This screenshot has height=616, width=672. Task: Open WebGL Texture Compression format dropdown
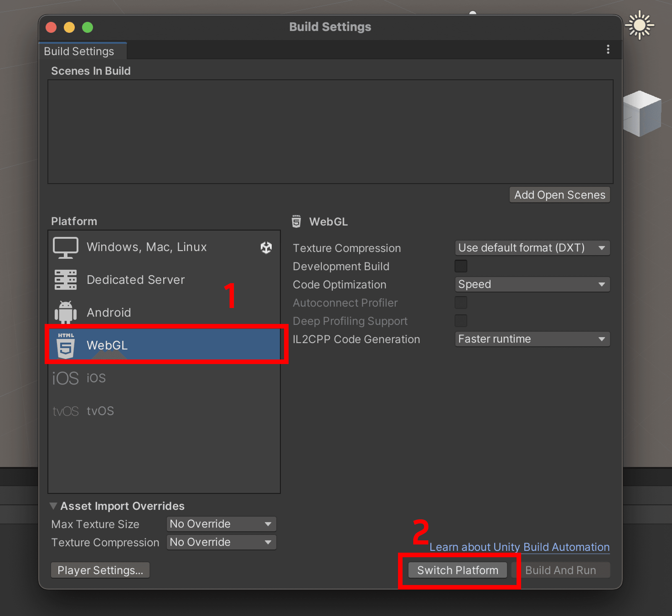coord(532,248)
